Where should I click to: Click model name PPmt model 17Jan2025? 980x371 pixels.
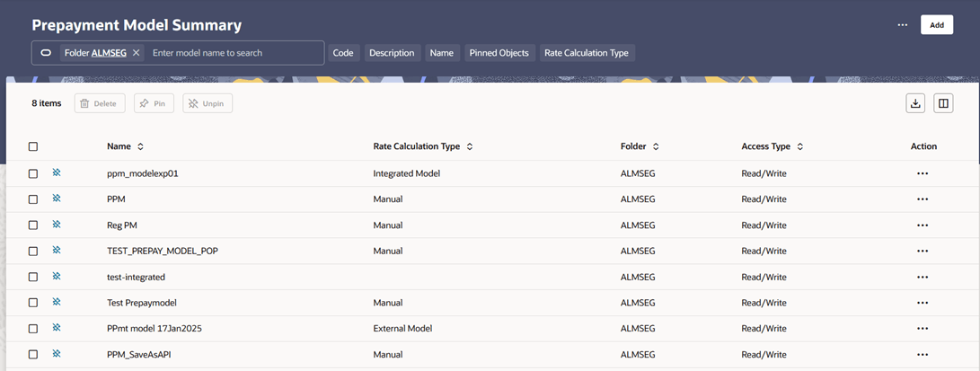[x=155, y=329]
